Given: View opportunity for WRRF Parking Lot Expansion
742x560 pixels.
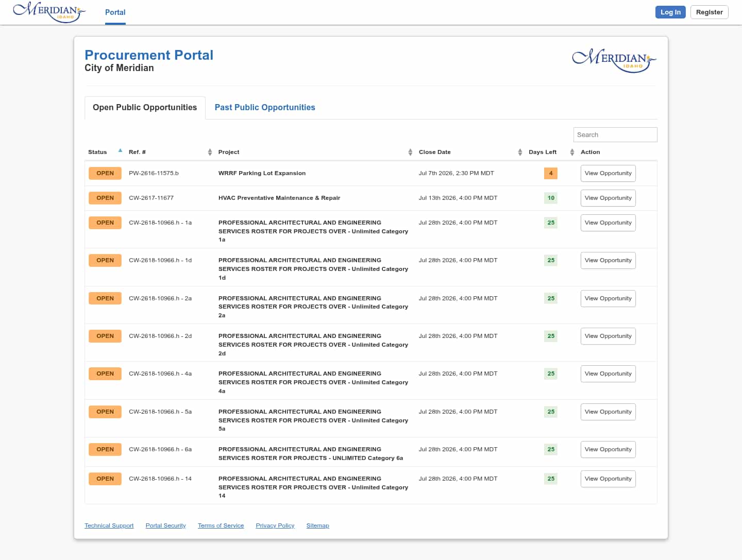Looking at the screenshot, I should [608, 173].
